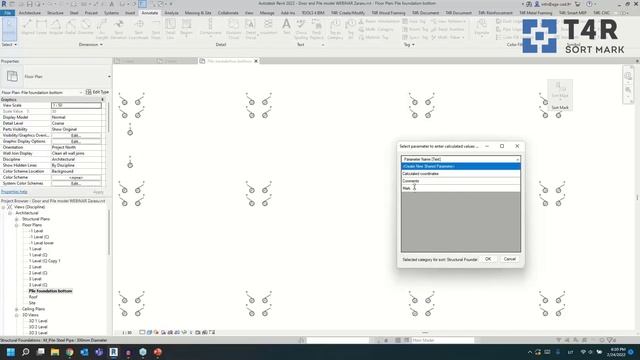The width and height of the screenshot is (640, 360).
Task: Select the Diameter dimension tool
Action: tap(85, 27)
